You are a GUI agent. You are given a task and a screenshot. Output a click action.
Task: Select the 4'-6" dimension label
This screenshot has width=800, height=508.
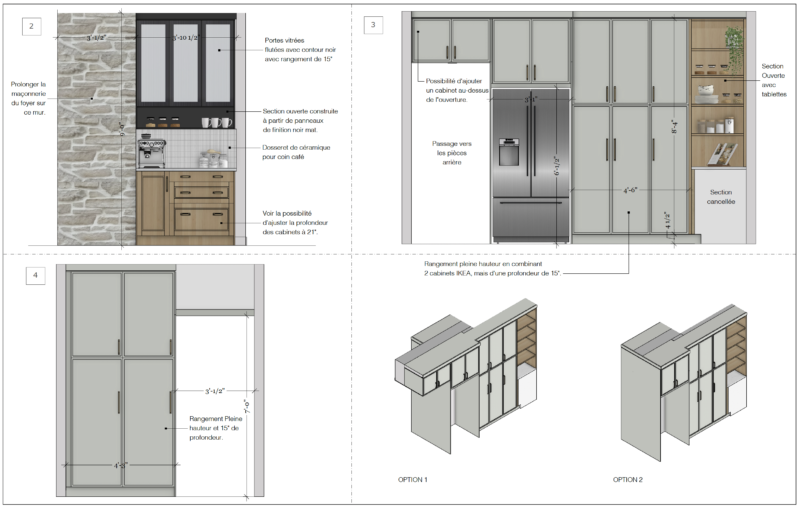point(630,190)
